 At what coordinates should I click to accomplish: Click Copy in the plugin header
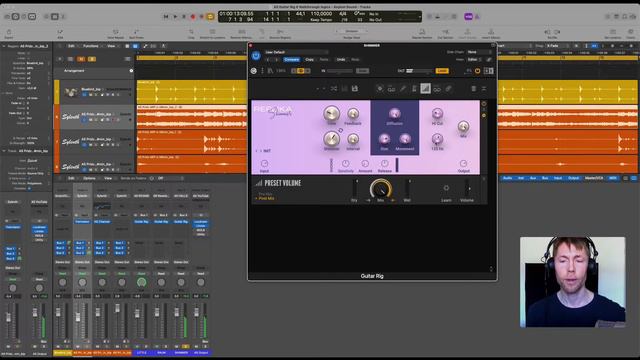(x=309, y=60)
